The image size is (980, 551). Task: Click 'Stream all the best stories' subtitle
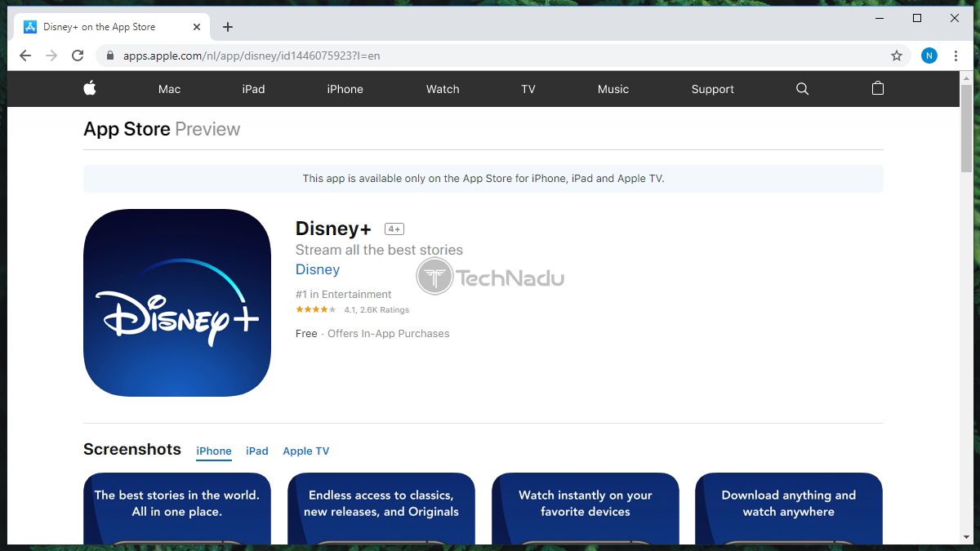(379, 250)
